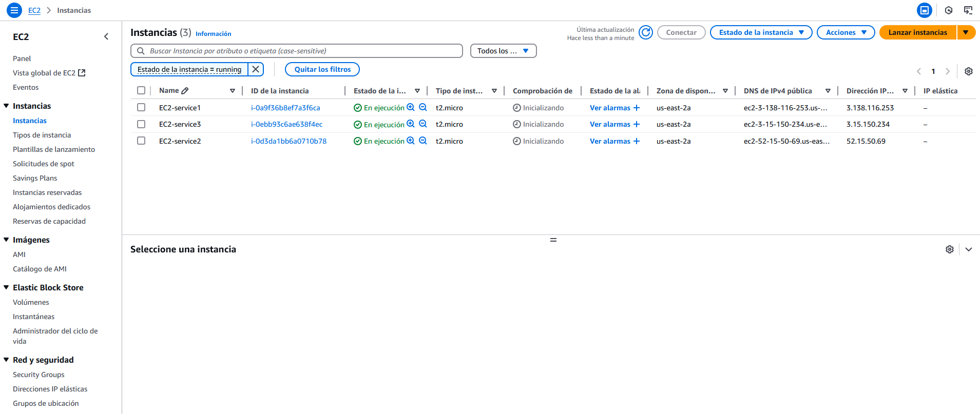Open Plantillas de lanzamiento
Viewport: 980px width, 414px height.
point(54,149)
